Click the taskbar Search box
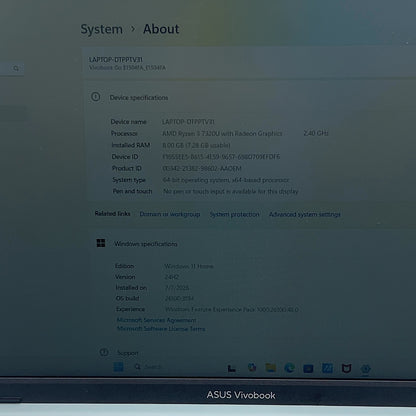 tap(149, 367)
